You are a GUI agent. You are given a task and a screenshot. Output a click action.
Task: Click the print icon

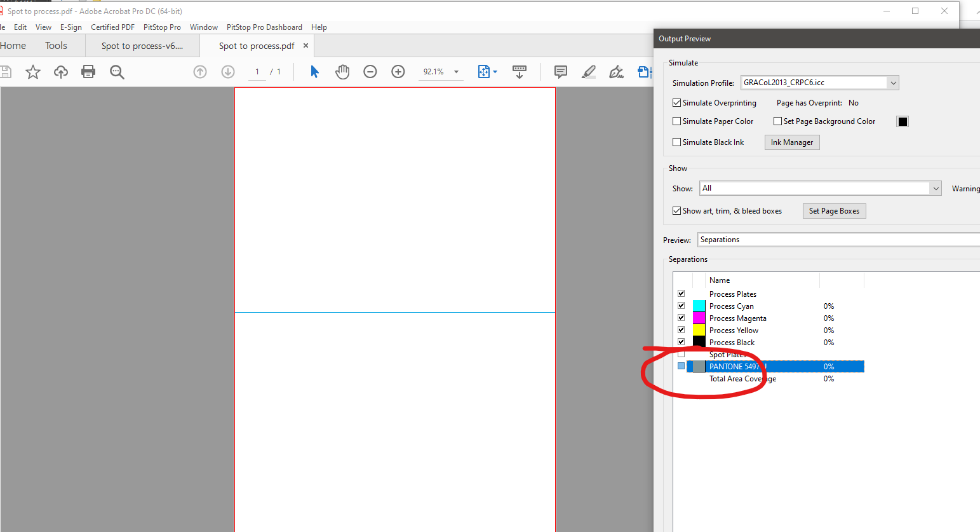coord(88,72)
